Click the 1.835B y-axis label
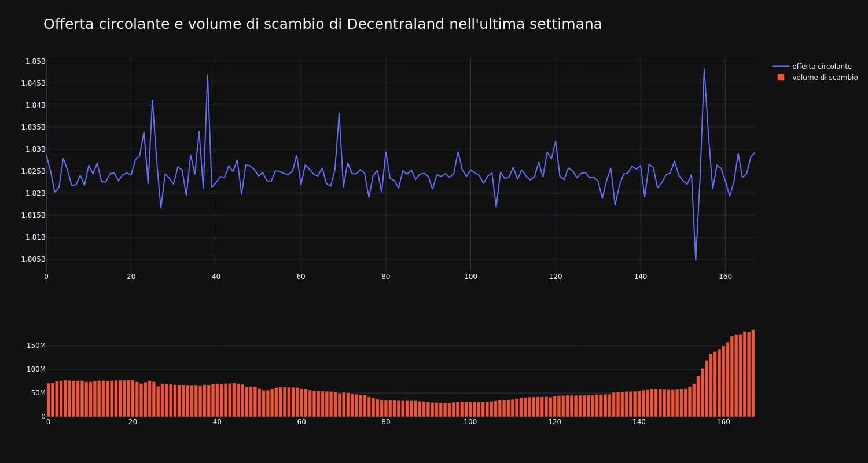The image size is (868, 463). 33,127
